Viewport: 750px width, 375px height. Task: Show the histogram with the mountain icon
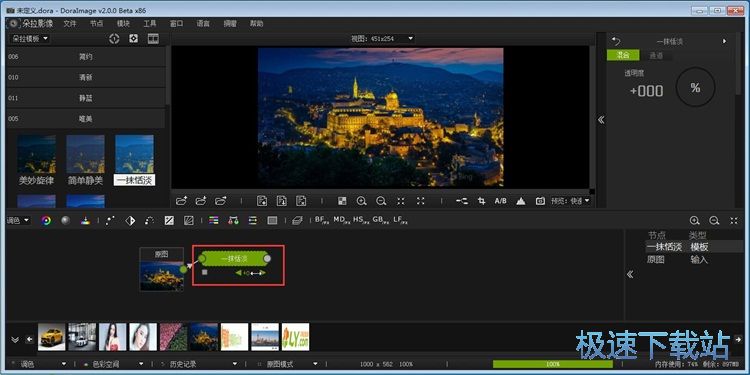click(521, 201)
